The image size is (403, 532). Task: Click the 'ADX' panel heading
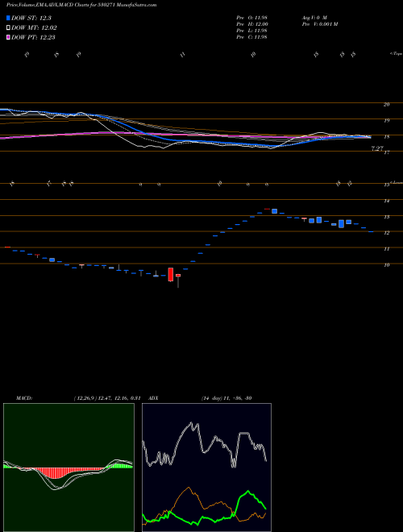coord(154,398)
